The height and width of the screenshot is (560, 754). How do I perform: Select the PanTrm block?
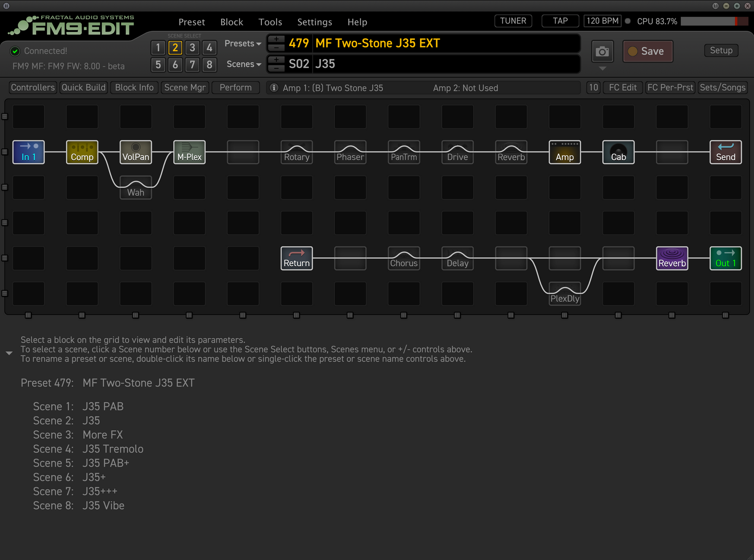tap(404, 152)
